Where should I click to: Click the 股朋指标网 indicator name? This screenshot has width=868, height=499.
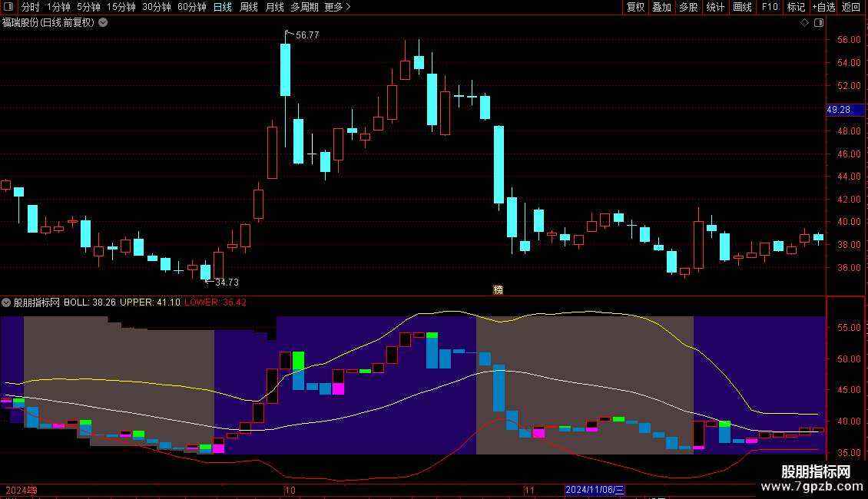(37, 302)
